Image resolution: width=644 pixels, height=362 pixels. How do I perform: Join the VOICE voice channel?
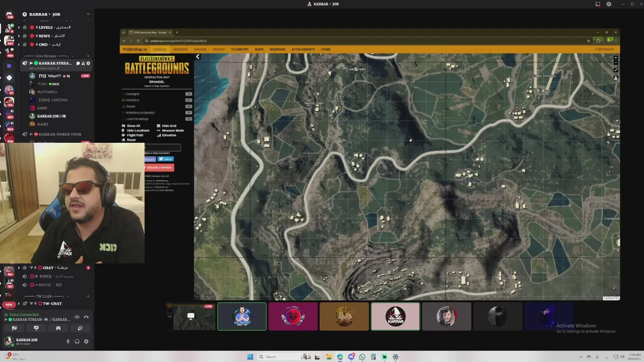[x=55, y=276]
